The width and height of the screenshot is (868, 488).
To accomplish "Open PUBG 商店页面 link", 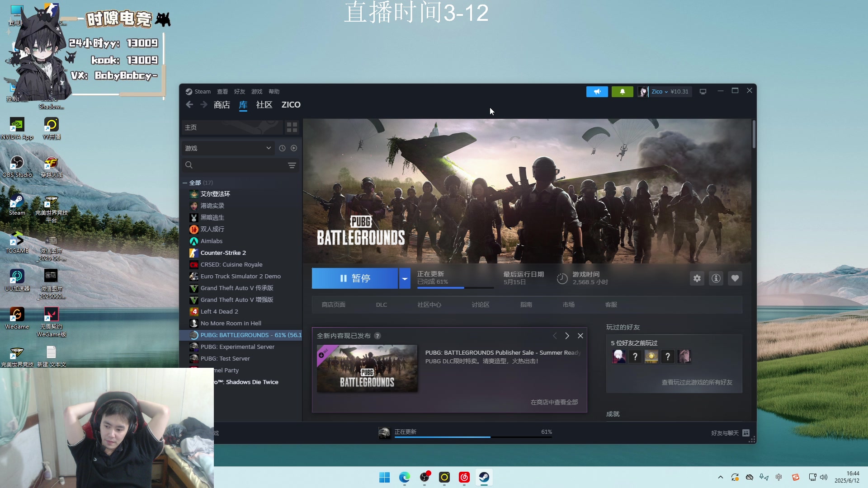I will pyautogui.click(x=334, y=305).
